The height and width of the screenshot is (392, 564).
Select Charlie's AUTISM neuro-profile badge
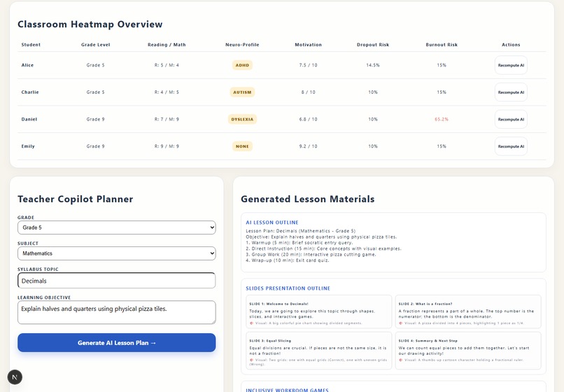coord(242,92)
